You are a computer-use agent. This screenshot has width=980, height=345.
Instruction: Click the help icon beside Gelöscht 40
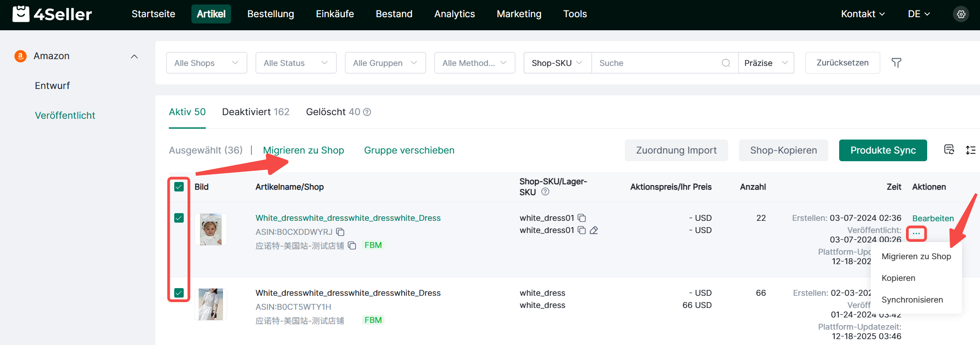point(367,112)
